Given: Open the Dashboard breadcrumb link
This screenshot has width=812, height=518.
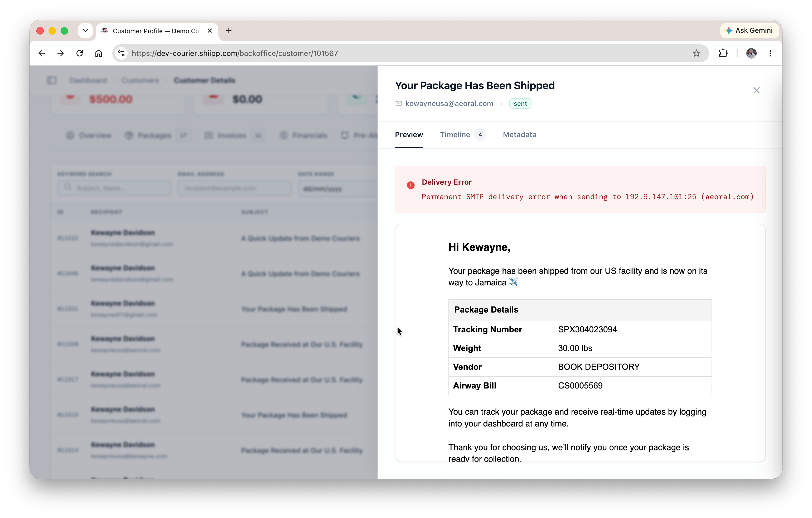Looking at the screenshot, I should pyautogui.click(x=88, y=80).
